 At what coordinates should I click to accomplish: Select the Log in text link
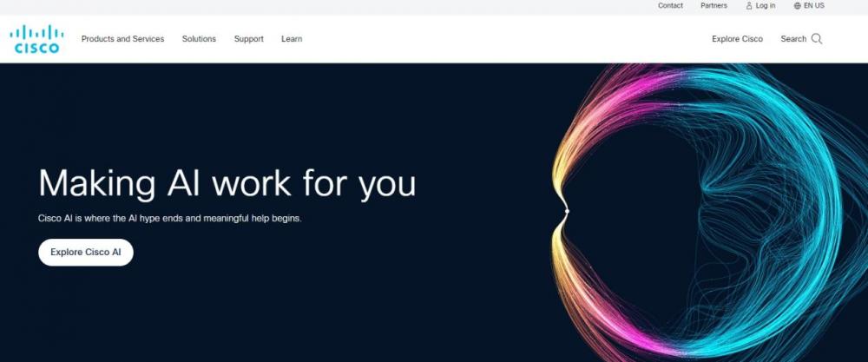(x=766, y=5)
